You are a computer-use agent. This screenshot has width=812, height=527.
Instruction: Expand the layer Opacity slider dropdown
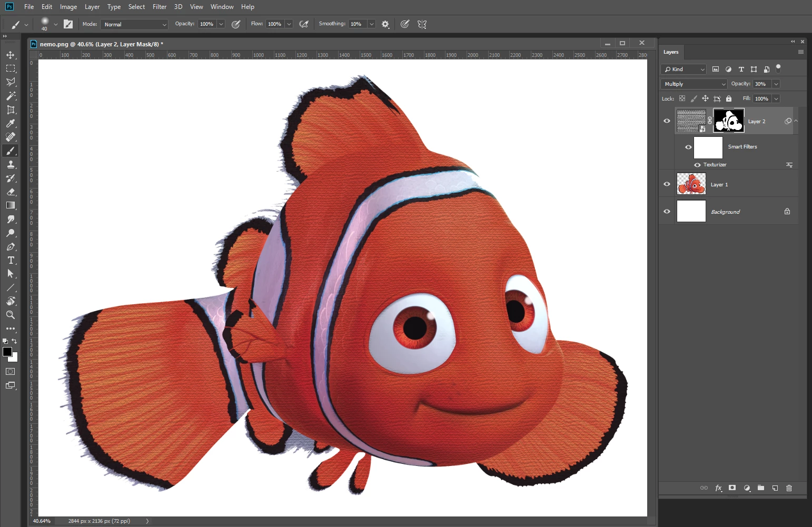776,84
